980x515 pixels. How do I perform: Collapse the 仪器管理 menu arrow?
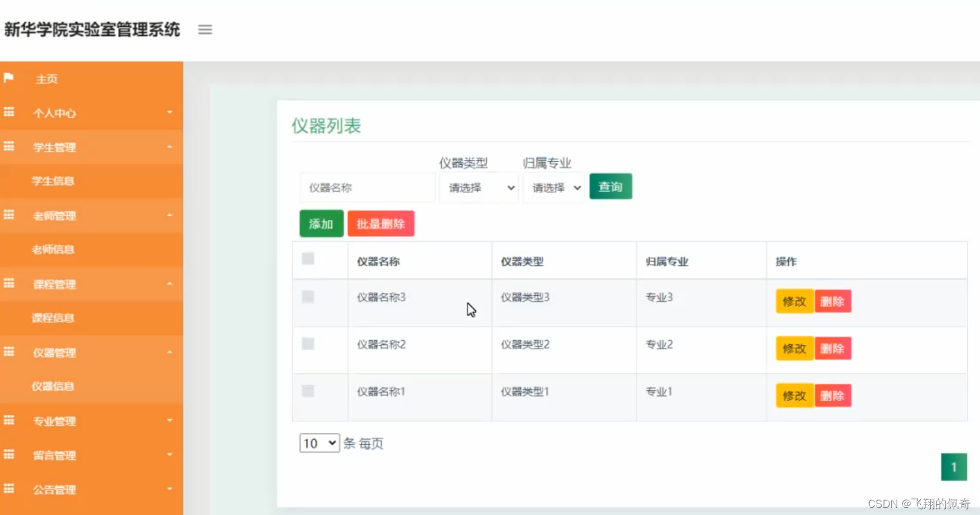pyautogui.click(x=170, y=352)
